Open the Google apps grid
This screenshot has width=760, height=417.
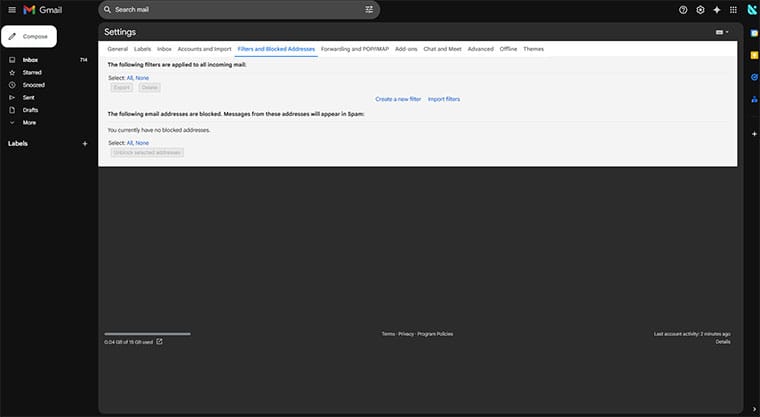pos(733,9)
